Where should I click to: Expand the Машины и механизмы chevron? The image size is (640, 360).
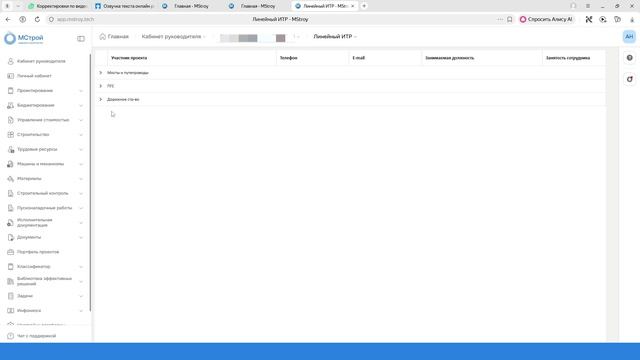point(81,164)
